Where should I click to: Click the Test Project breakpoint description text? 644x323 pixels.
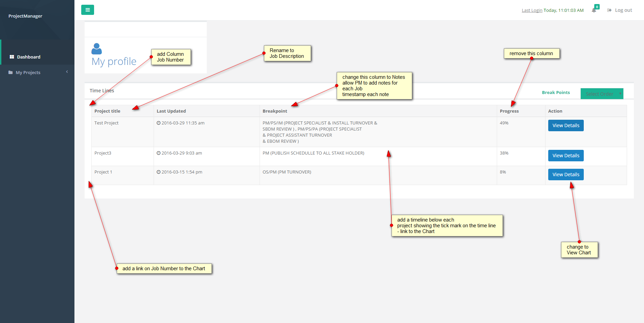click(320, 132)
